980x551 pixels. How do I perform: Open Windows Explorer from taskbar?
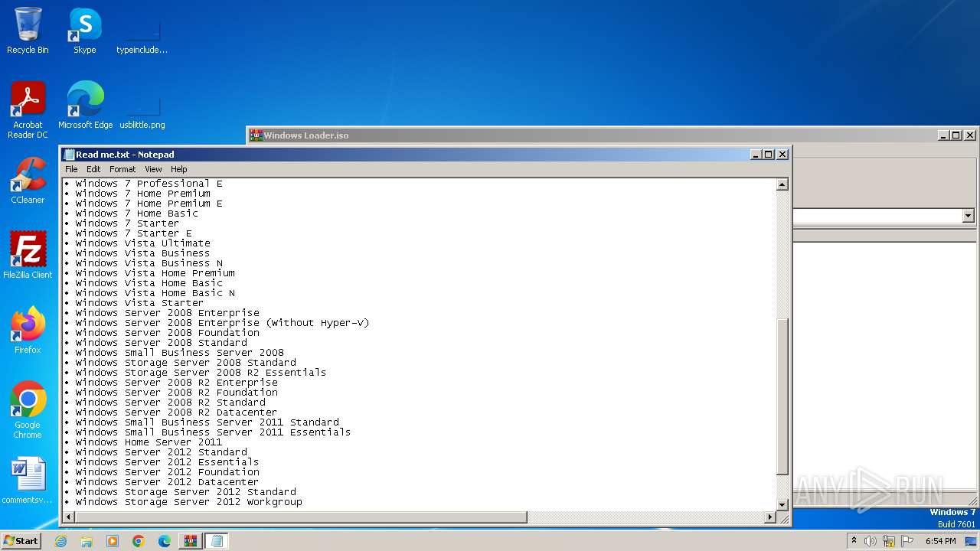click(87, 541)
